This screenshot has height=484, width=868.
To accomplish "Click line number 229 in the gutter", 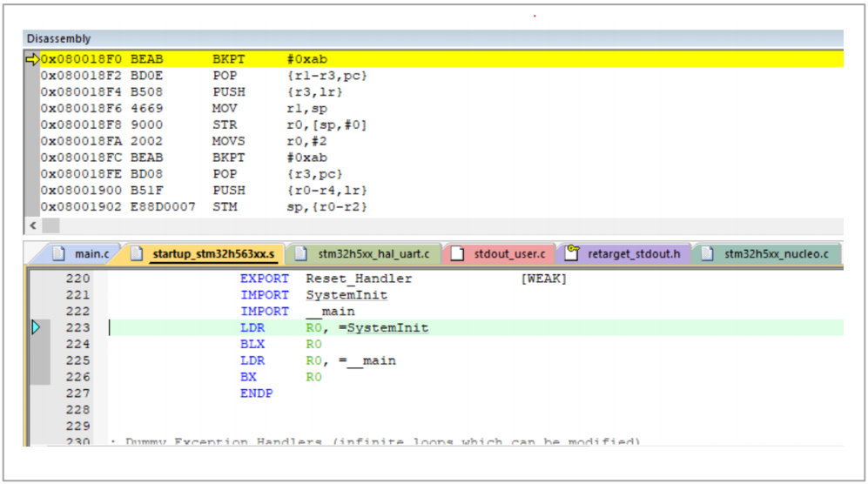I will pyautogui.click(x=77, y=426).
